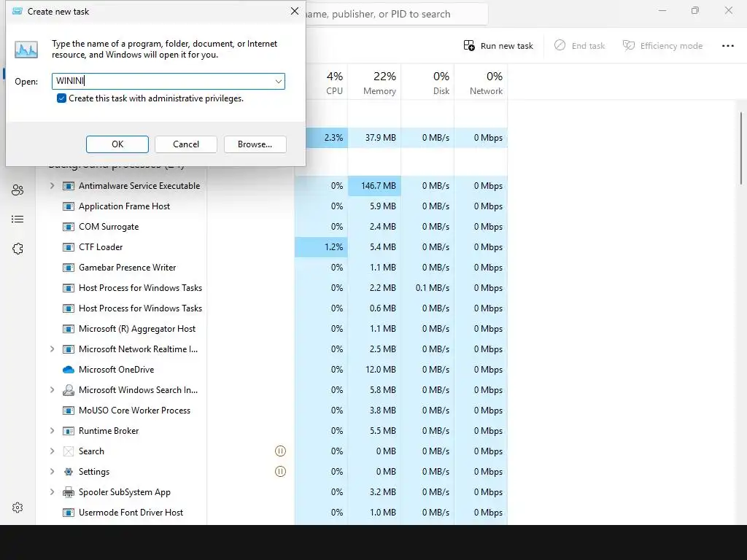This screenshot has height=560, width=747.
Task: Select the first Host Process for Windows Tasks row
Action: click(x=271, y=288)
